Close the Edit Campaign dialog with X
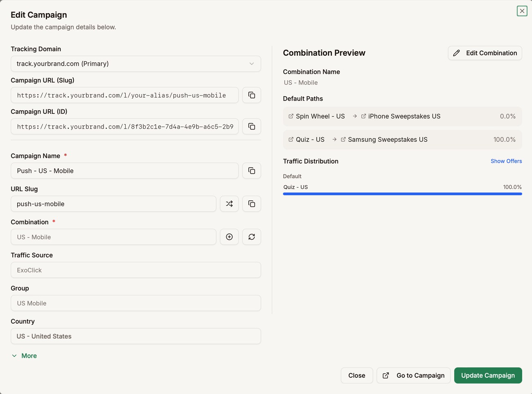This screenshot has height=394, width=532. tap(522, 11)
